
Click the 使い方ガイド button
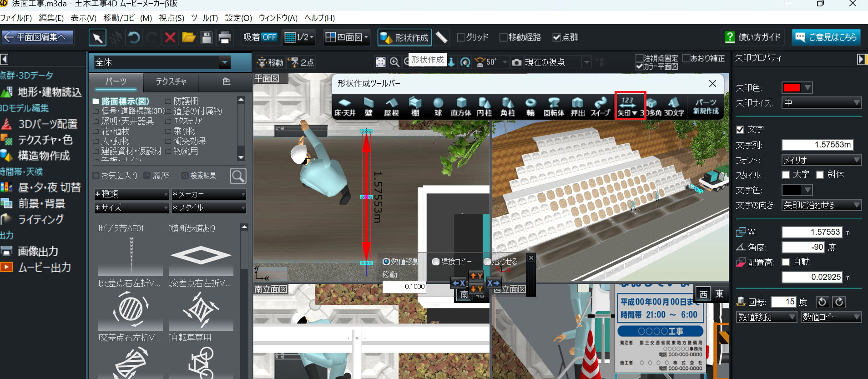pyautogui.click(x=753, y=37)
